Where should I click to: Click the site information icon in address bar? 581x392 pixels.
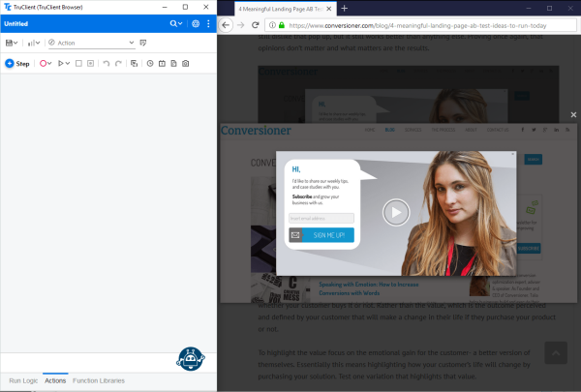pos(272,25)
